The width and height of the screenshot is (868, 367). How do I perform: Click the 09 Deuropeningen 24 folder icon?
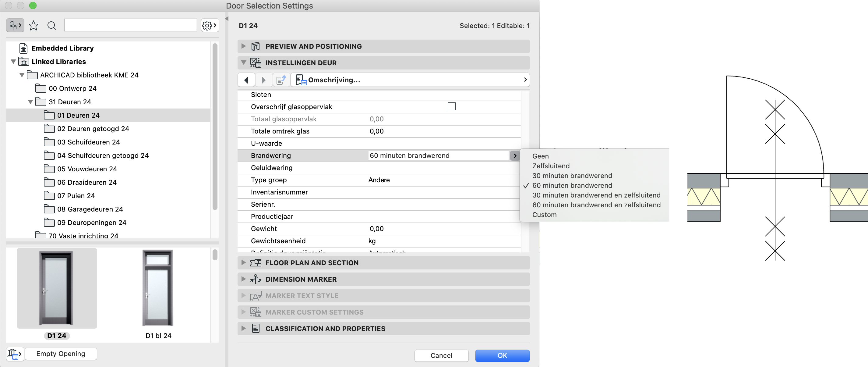point(49,223)
